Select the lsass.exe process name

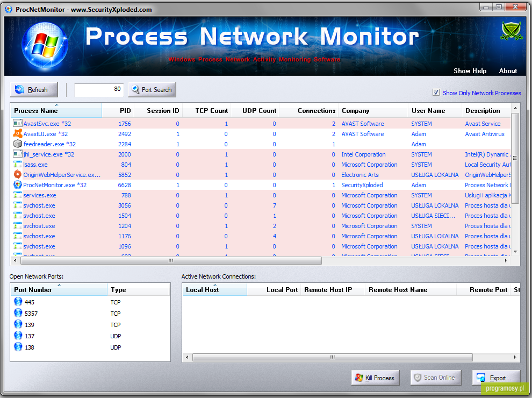pyautogui.click(x=35, y=165)
